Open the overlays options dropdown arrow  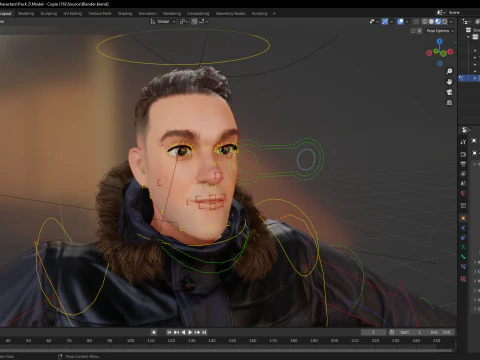coord(407,22)
